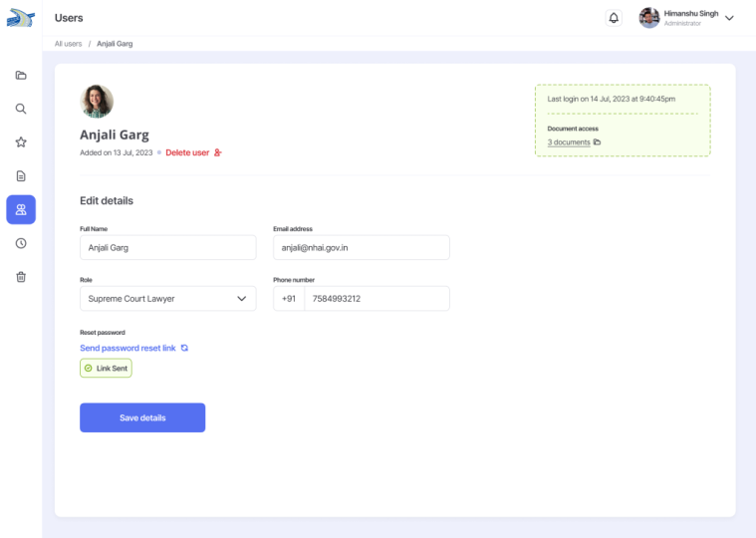The width and height of the screenshot is (756, 538).
Task: Click the Full Name input field
Action: 167,247
